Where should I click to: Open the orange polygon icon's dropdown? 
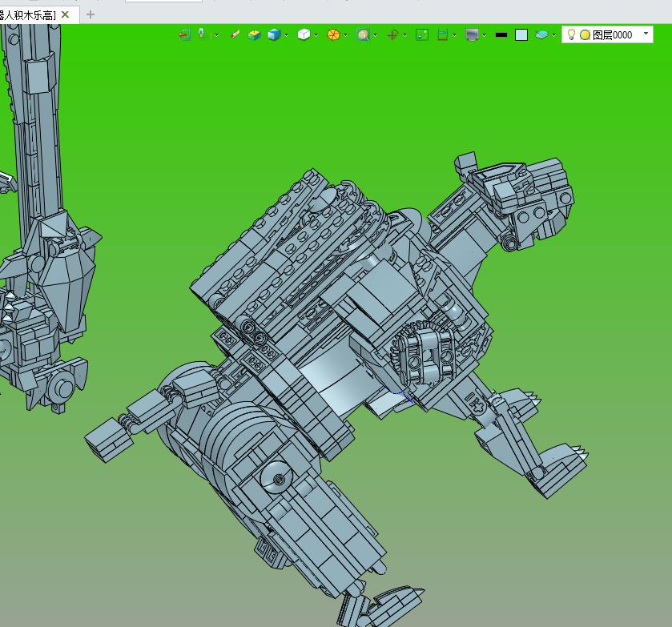pyautogui.click(x=345, y=35)
